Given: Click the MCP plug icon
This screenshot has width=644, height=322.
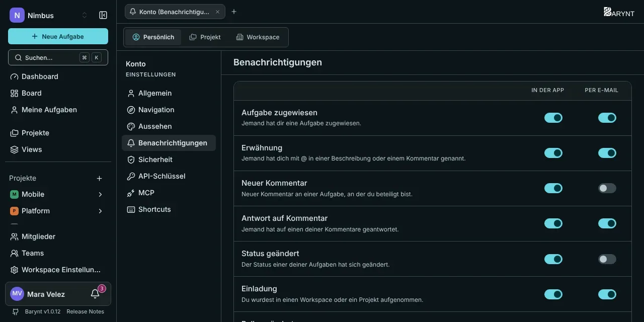Looking at the screenshot, I should coord(131,193).
